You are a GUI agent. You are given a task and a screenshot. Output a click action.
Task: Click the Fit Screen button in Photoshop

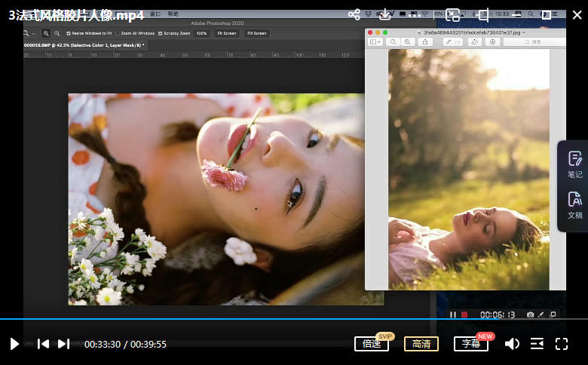(x=226, y=33)
